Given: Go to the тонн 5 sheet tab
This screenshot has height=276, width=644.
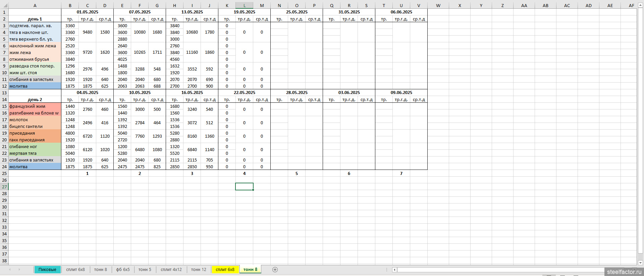Looking at the screenshot, I should [145, 270].
